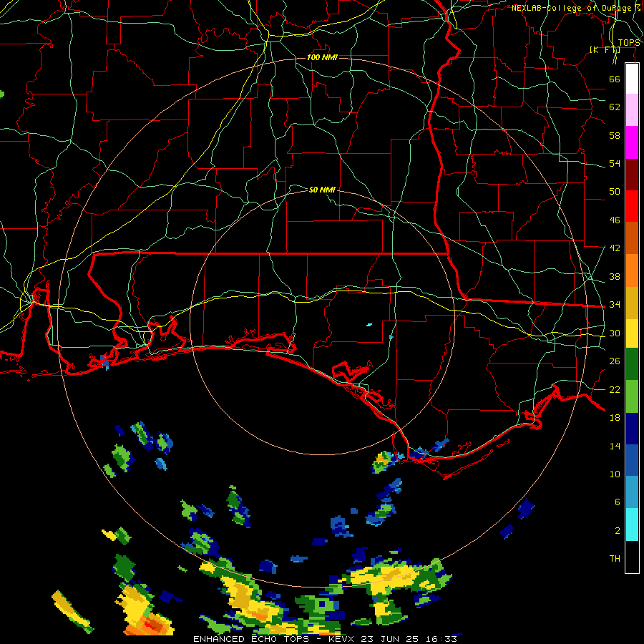This screenshot has height=644, width=644.
Task: Click the legend value 26
Action: pyautogui.click(x=615, y=361)
